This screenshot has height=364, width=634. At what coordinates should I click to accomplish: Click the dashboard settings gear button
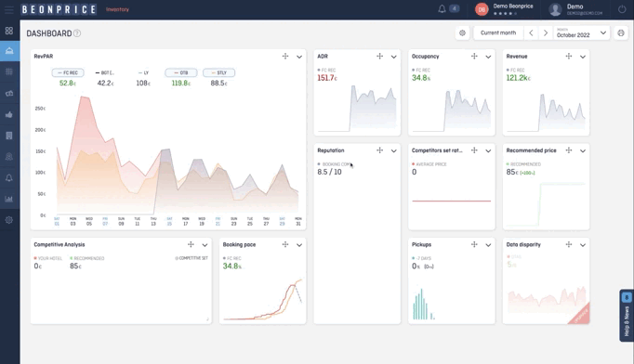click(x=462, y=33)
